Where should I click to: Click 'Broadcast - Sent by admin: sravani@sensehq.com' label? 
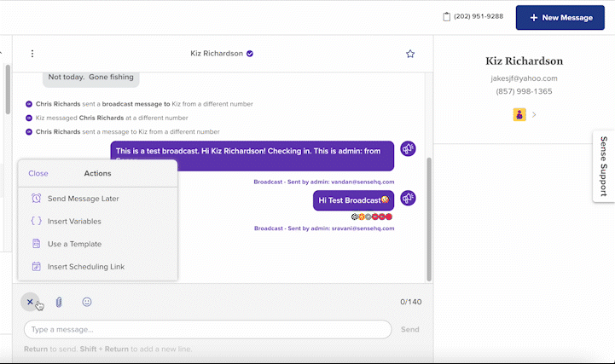pyautogui.click(x=324, y=228)
